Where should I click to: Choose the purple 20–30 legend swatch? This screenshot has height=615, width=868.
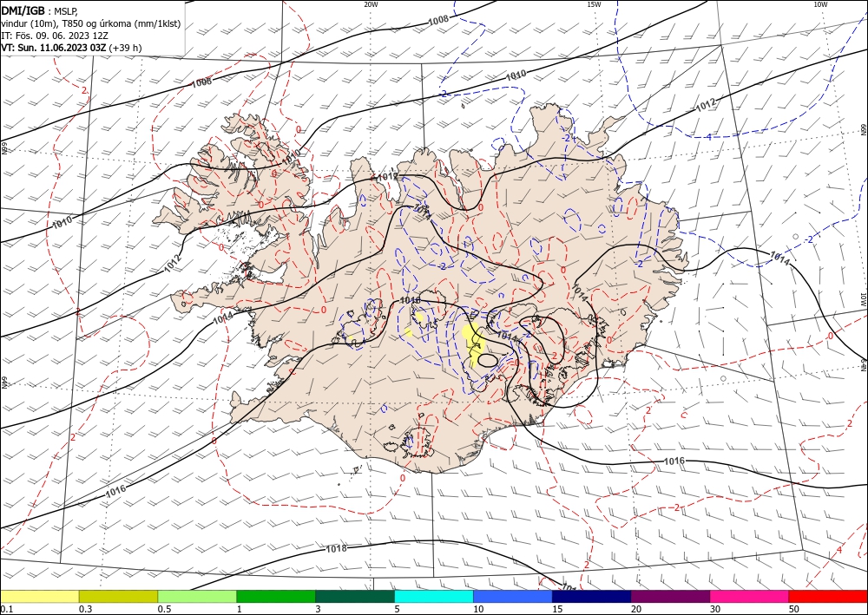(x=670, y=596)
